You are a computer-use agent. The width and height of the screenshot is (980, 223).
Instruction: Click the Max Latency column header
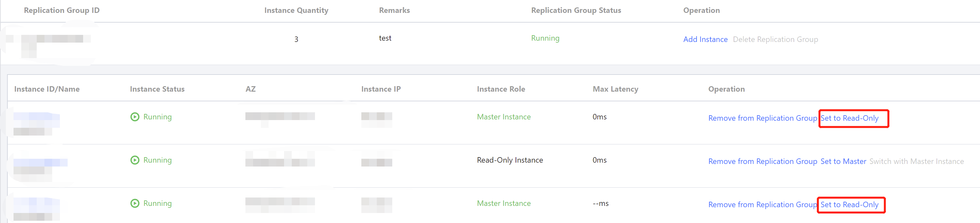coord(615,89)
